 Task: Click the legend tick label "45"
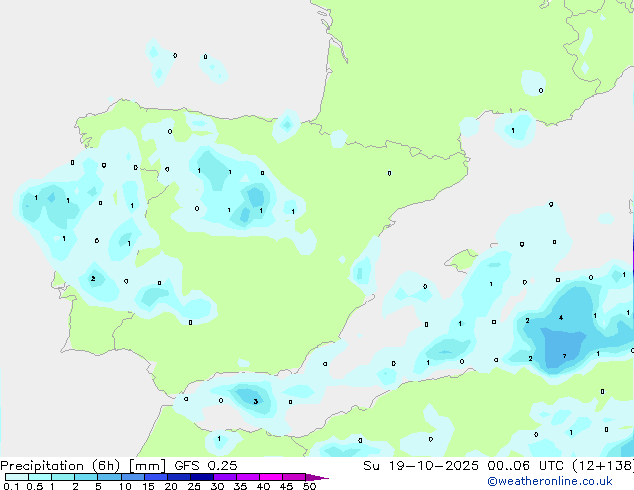click(286, 486)
